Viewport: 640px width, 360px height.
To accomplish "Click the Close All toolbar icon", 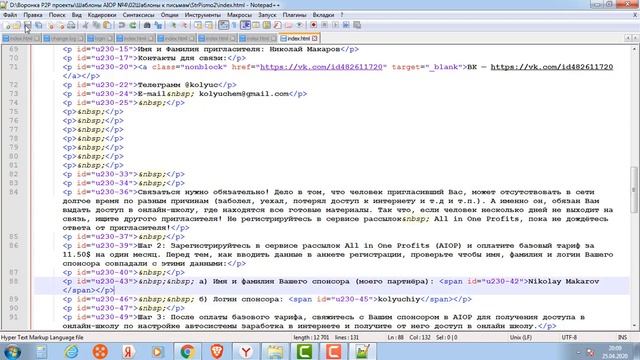I will [x=61, y=25].
